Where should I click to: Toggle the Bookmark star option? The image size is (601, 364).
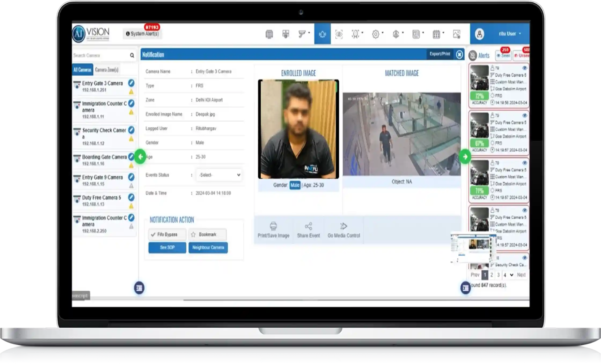click(207, 235)
